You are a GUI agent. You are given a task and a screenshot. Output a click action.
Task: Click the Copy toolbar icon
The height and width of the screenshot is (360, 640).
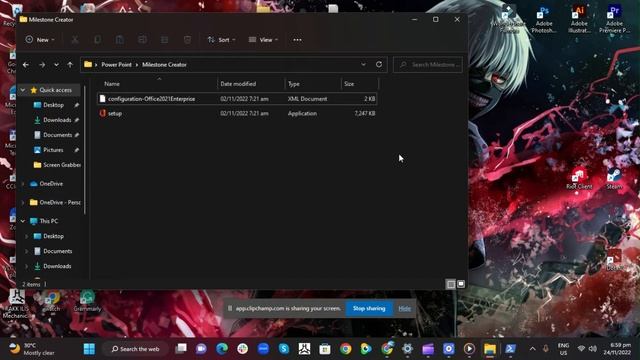(x=97, y=40)
